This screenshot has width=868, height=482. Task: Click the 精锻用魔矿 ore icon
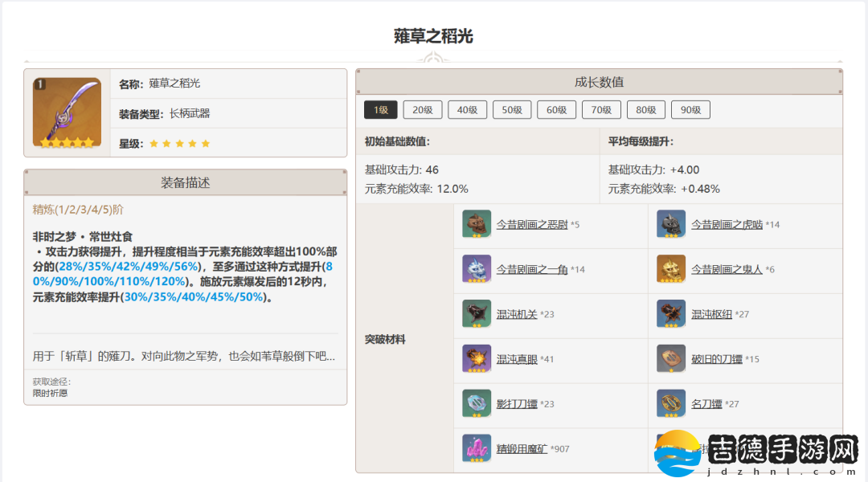point(477,448)
